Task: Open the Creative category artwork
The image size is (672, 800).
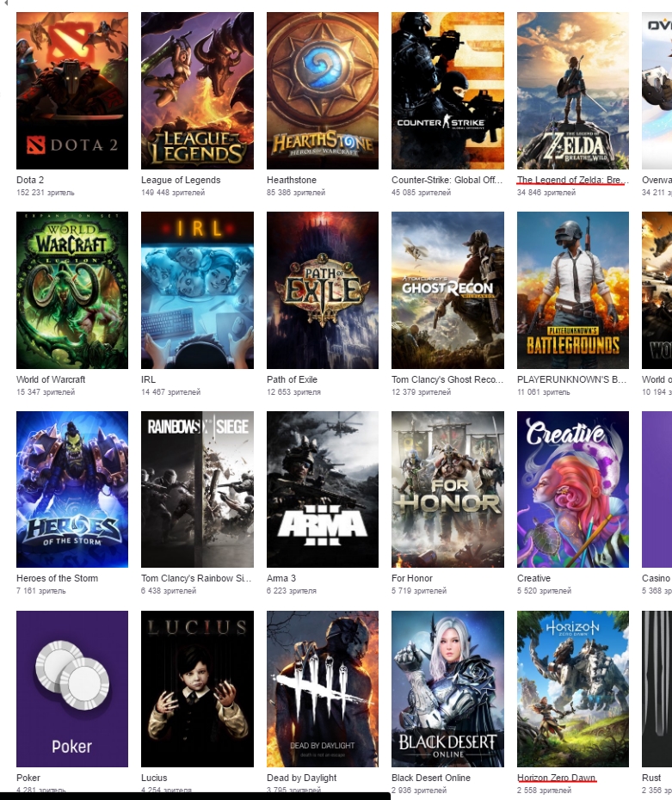Action: 572,489
